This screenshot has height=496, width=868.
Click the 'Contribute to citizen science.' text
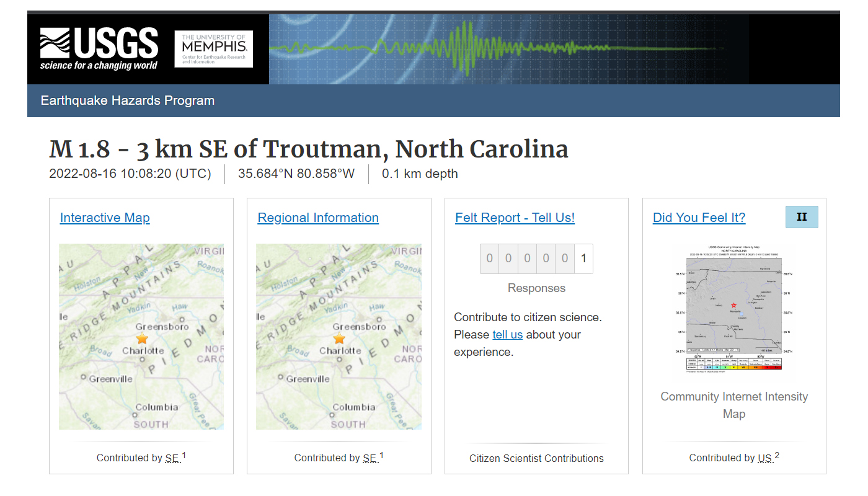[x=528, y=317]
